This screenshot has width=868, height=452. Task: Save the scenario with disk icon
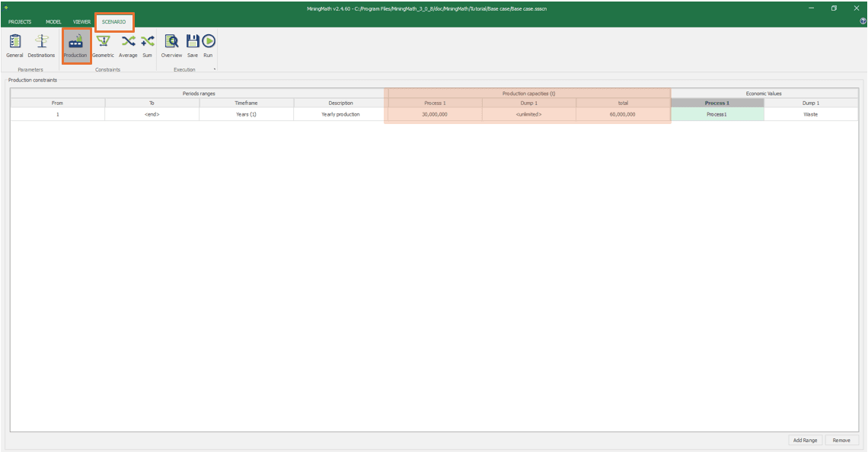click(193, 46)
